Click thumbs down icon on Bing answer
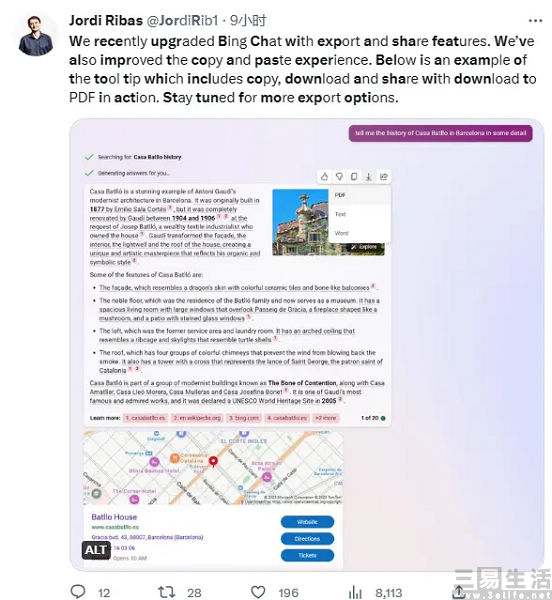The width and height of the screenshot is (552, 600). (x=339, y=176)
